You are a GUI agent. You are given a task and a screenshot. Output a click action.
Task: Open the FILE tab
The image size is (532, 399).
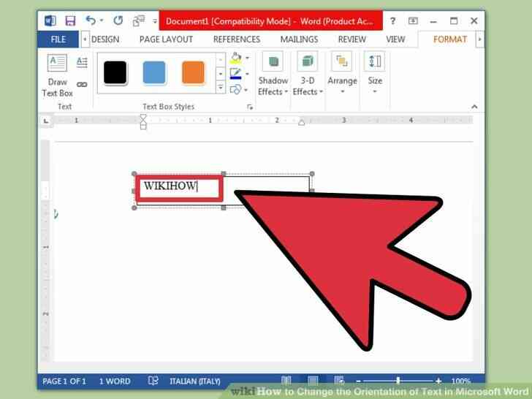click(58, 39)
